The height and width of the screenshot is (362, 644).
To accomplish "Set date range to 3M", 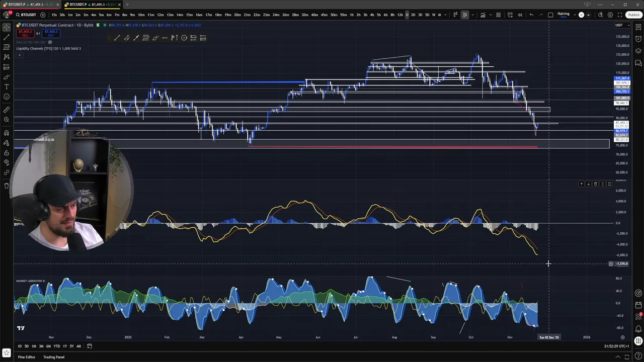I will pos(41,346).
